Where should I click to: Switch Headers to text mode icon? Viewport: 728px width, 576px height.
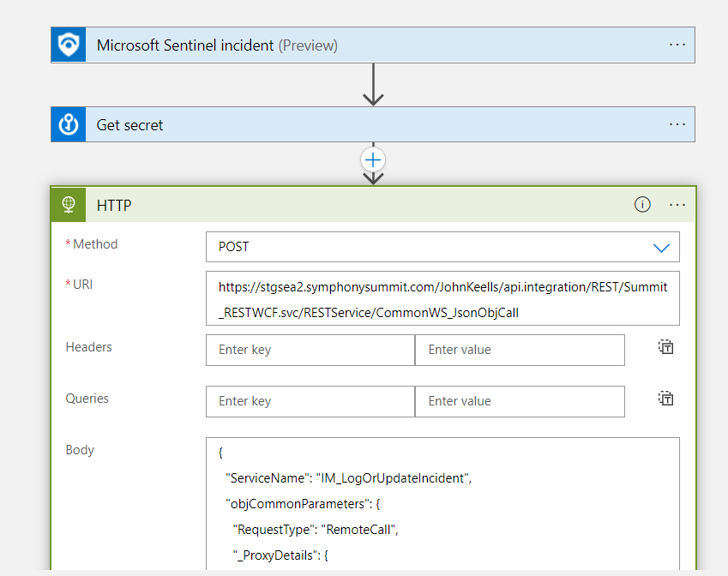(x=665, y=346)
